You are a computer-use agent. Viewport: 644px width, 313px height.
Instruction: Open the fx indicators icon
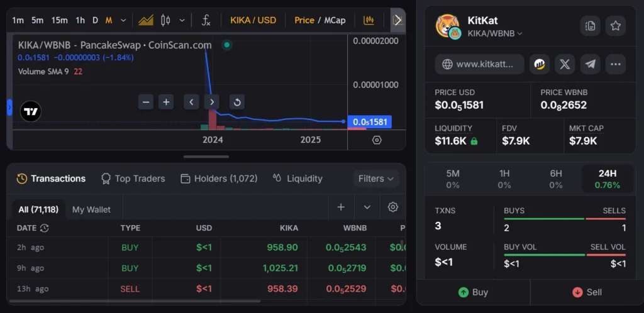click(x=206, y=20)
